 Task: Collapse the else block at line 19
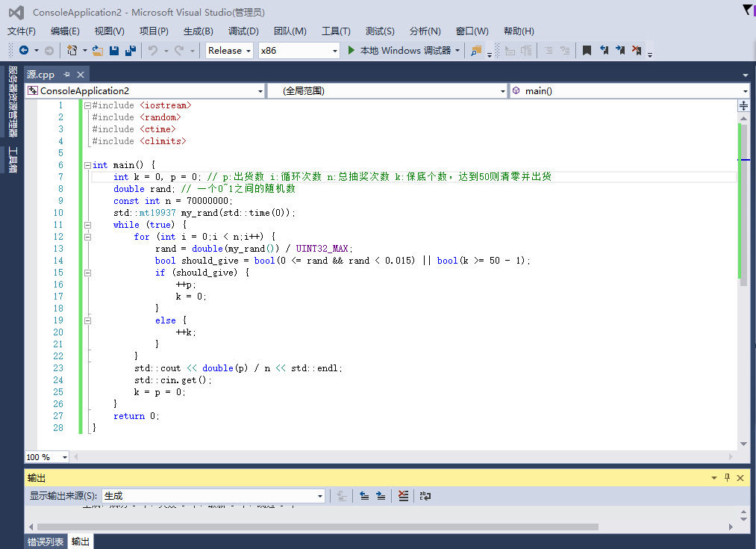click(88, 320)
